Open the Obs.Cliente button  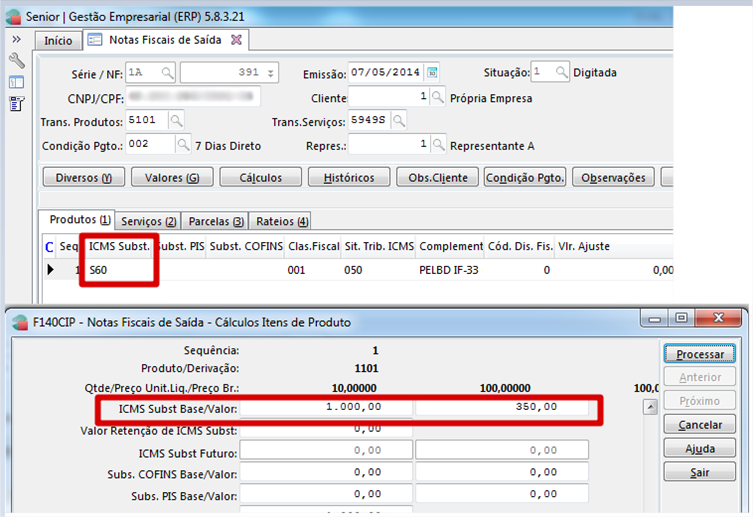437,178
